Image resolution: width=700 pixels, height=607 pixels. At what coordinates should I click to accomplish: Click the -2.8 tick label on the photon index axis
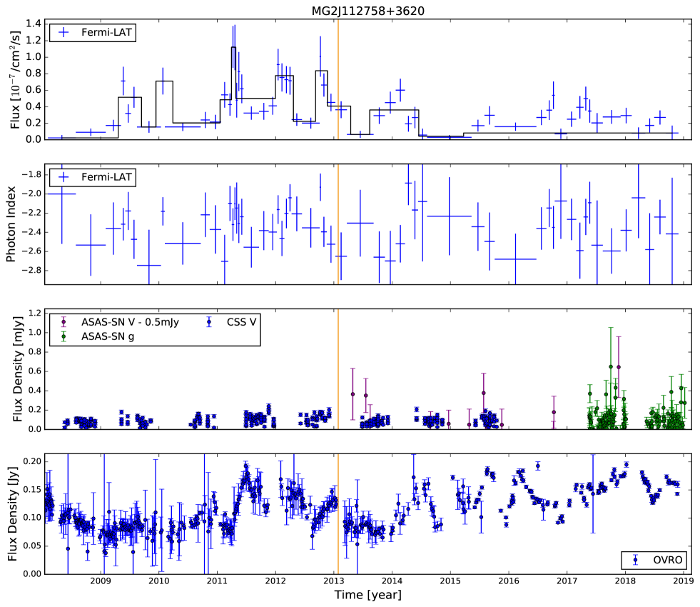click(x=31, y=270)
